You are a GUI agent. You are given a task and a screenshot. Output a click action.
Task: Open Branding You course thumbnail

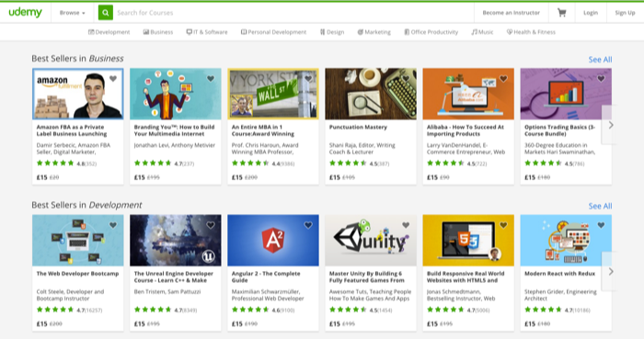point(176,94)
